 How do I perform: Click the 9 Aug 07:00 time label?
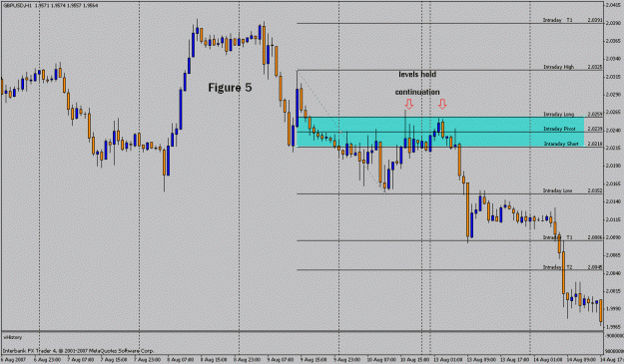coord(281,360)
